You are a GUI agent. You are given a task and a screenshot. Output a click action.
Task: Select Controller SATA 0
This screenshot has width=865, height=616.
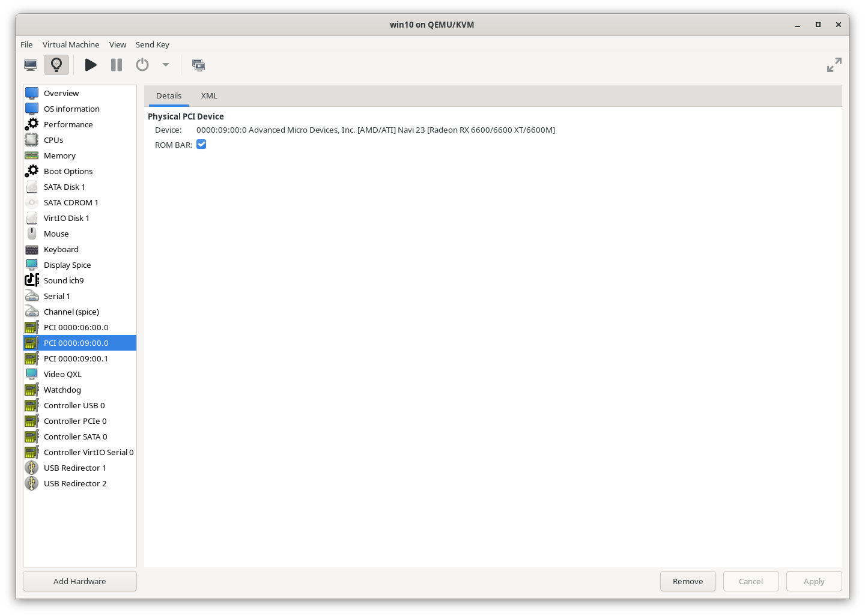tap(80, 436)
